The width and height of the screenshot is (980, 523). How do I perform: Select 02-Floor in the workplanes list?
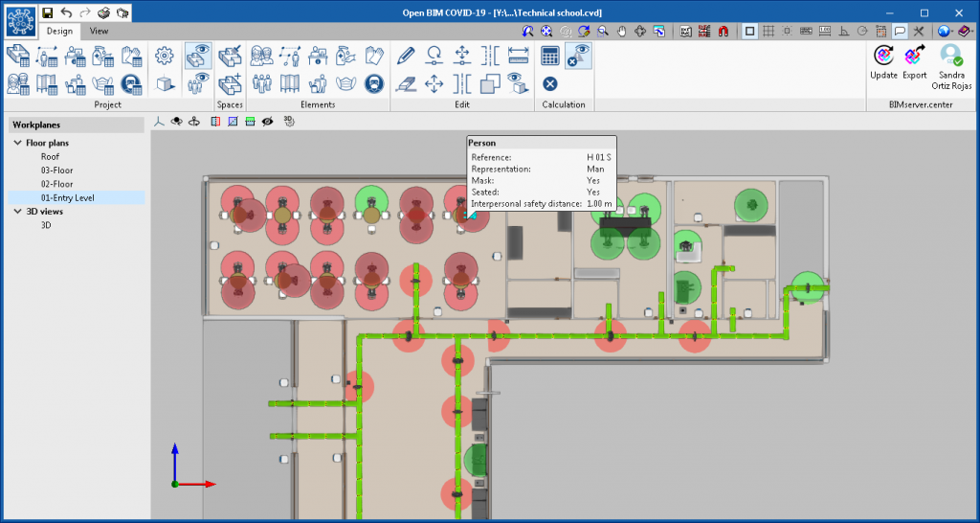pos(56,184)
